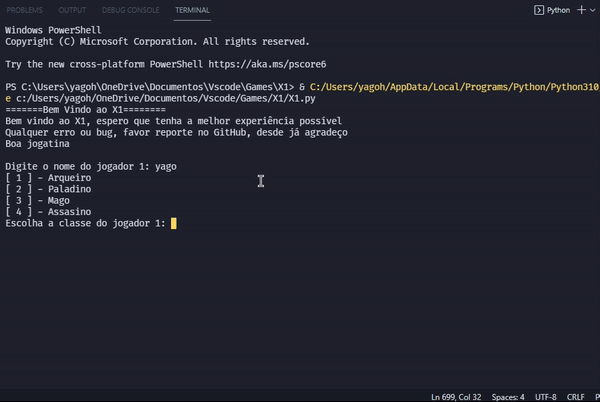The width and height of the screenshot is (600, 402).
Task: Click the Microsoft Corporation copyright line
Action: (x=157, y=42)
